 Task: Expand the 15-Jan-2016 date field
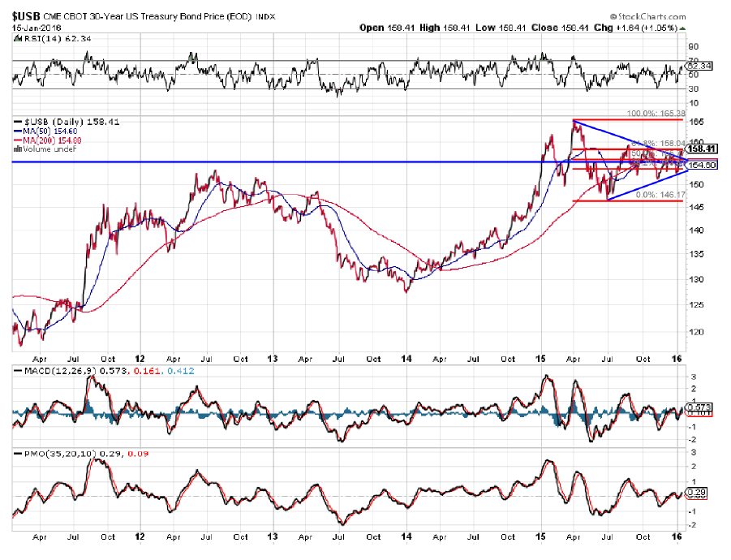tap(35, 27)
